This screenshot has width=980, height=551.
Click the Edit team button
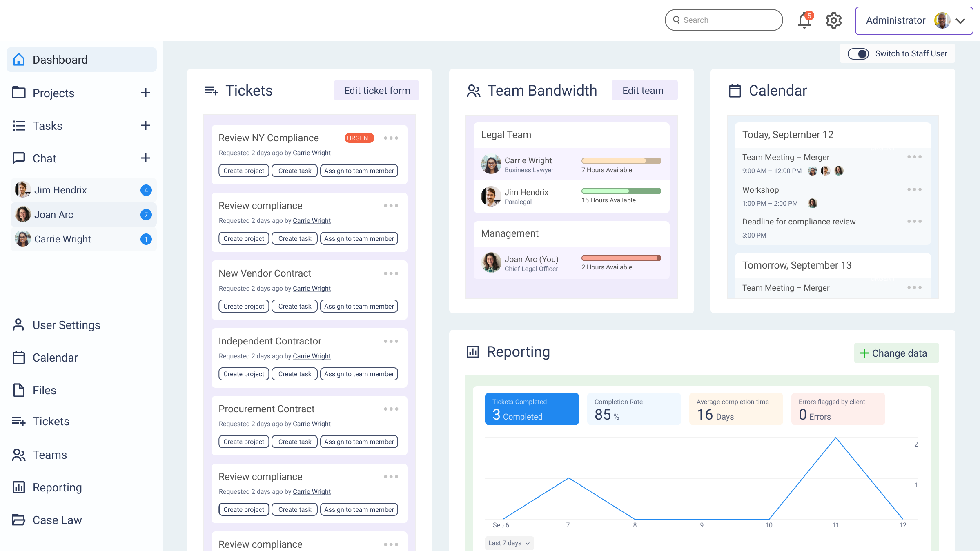pos(644,90)
